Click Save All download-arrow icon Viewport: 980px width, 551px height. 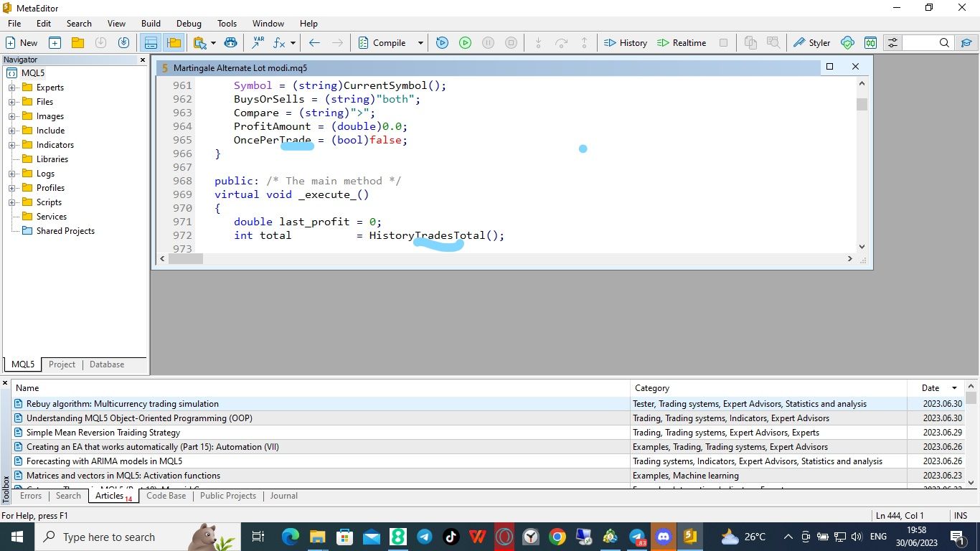coord(123,43)
